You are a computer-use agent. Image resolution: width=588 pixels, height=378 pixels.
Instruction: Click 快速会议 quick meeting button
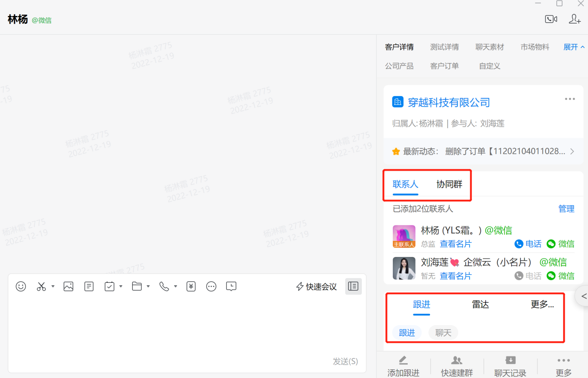317,287
